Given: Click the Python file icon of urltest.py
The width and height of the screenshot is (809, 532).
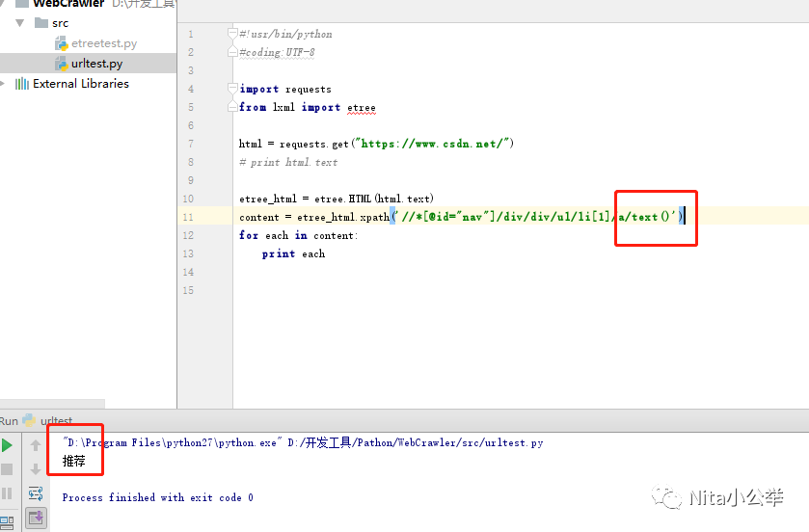Looking at the screenshot, I should tap(62, 64).
